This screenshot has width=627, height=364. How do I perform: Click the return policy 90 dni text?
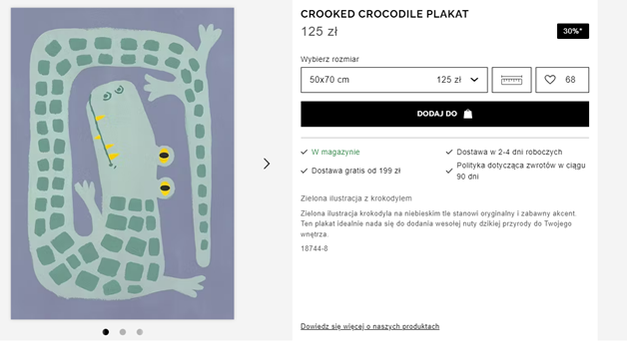point(521,171)
